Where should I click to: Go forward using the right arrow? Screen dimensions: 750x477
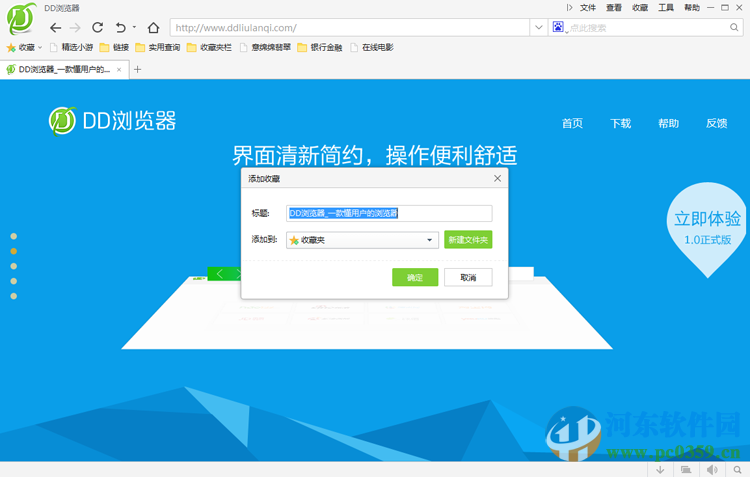click(x=75, y=28)
